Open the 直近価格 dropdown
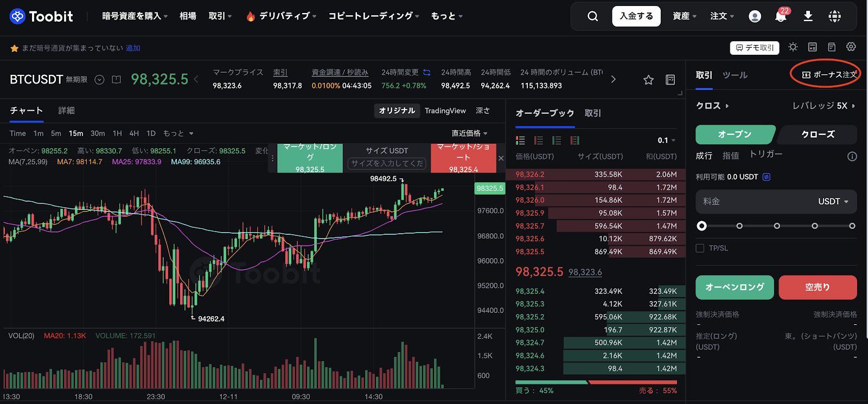Image resolution: width=868 pixels, height=404 pixels. click(x=469, y=133)
